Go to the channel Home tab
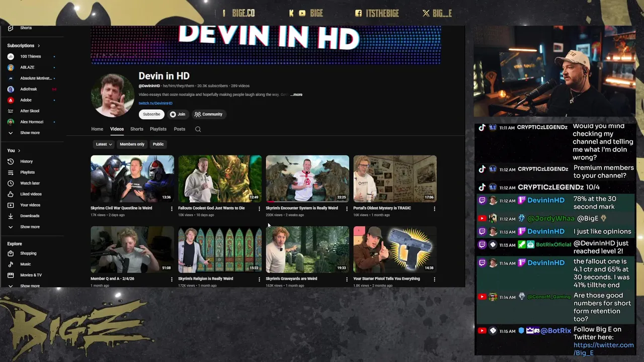Screen dimensions: 644x362 [x=97, y=129]
